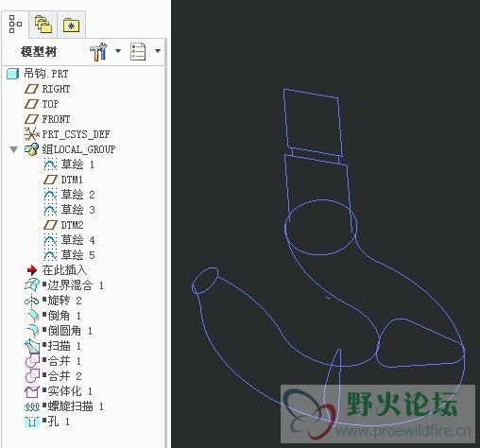Select the 倒角 1 chamfer icon
The height and width of the screenshot is (448, 480).
tap(32, 316)
